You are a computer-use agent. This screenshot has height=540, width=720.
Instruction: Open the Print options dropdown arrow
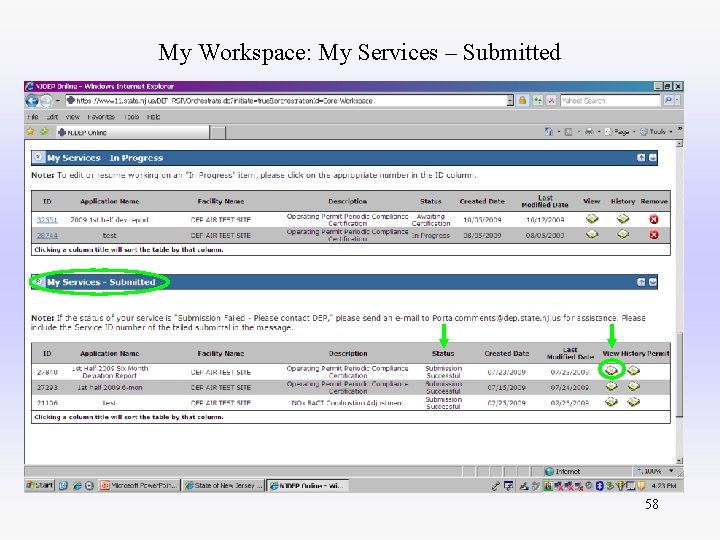coord(599,132)
